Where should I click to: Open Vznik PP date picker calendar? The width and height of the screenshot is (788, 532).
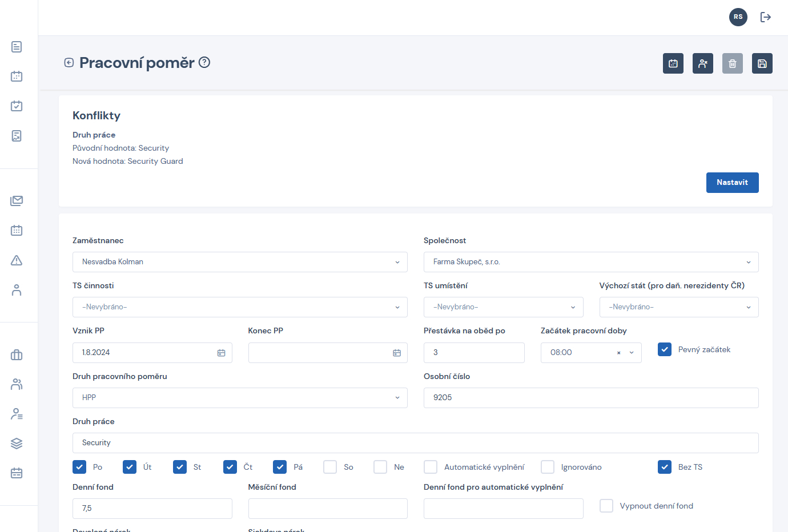(221, 353)
